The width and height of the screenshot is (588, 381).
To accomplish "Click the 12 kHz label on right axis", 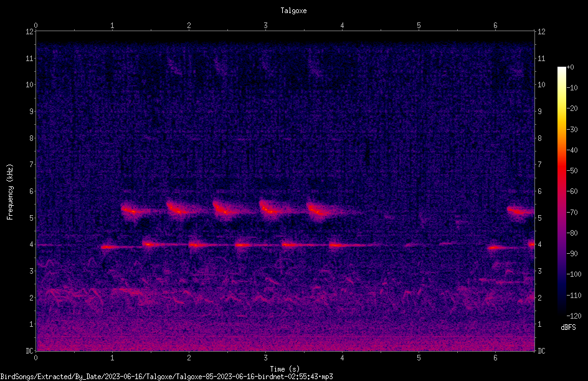I will coord(541,32).
